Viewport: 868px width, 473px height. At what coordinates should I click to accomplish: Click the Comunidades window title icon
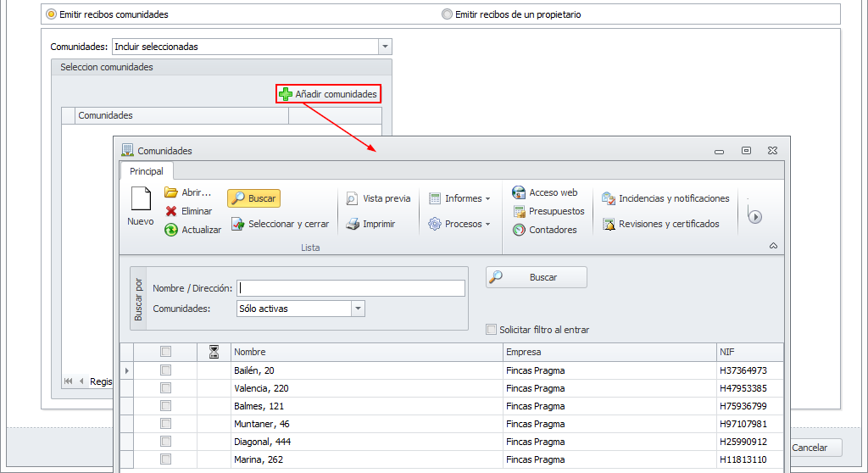[x=127, y=150]
